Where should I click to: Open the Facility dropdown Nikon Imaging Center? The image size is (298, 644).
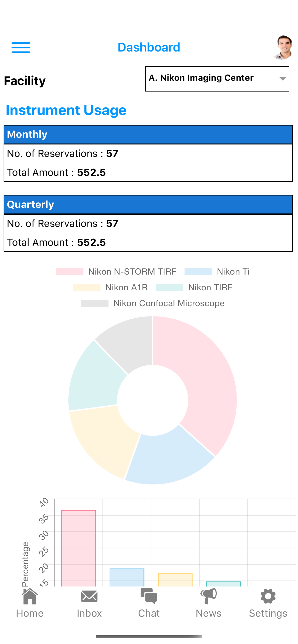point(217,79)
